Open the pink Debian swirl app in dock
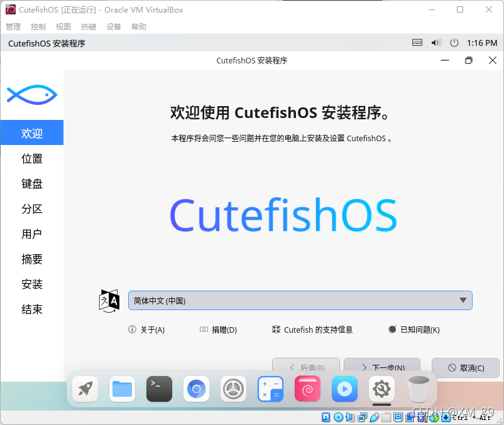The width and height of the screenshot is (504, 425). (307, 389)
